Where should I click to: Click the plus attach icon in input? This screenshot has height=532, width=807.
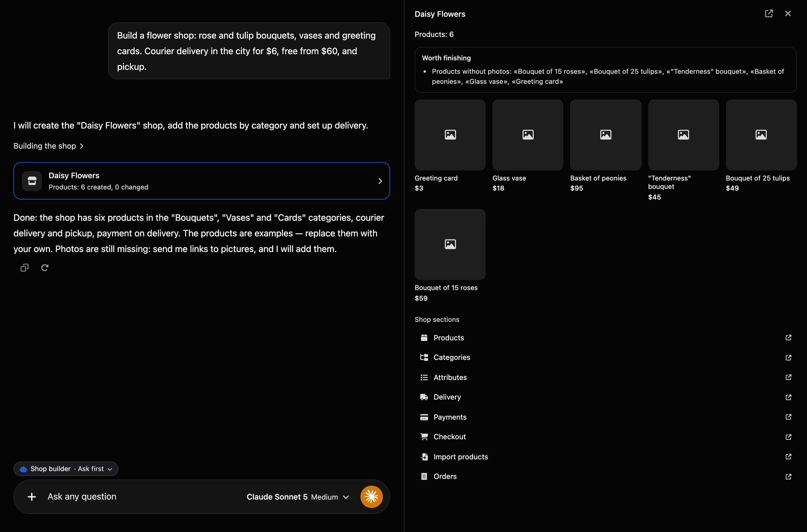tap(32, 497)
